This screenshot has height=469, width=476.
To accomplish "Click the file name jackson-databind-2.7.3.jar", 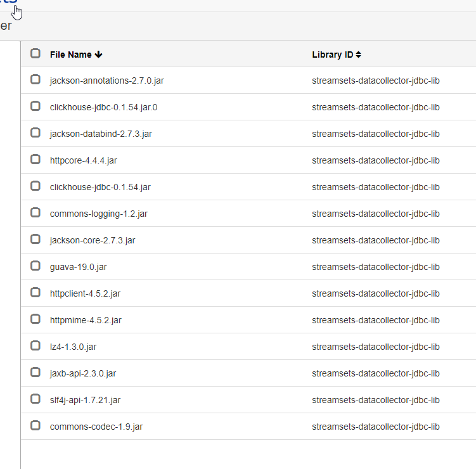I will [101, 134].
